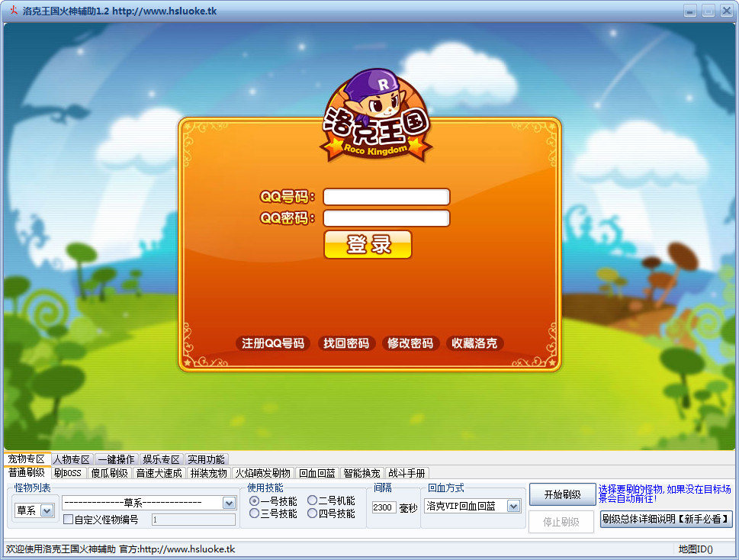This screenshot has height=560, width=739.
Task: Click the custom monster number field
Action: pos(193,520)
